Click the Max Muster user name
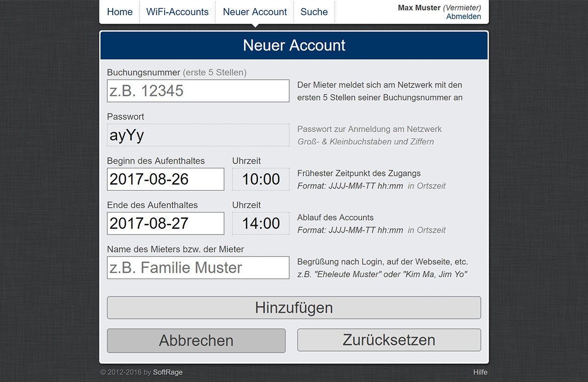Viewport: 588px width, 382px height. coord(419,8)
